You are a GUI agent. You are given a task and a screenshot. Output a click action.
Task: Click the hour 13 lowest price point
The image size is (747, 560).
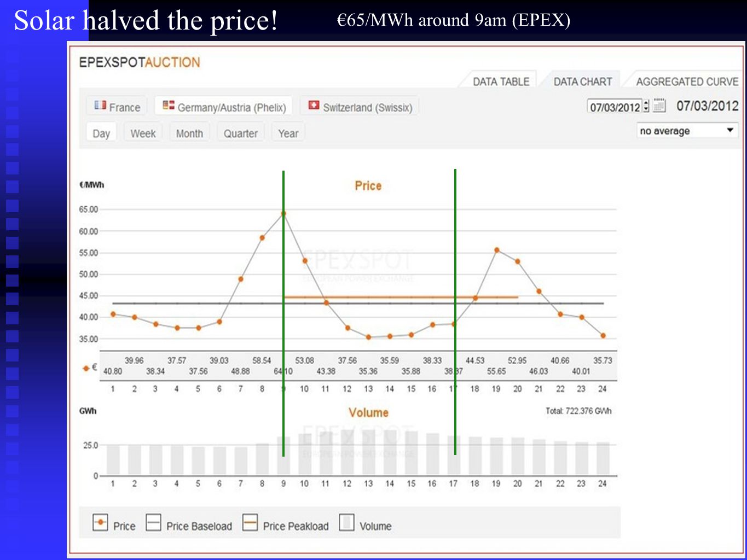[x=368, y=337]
